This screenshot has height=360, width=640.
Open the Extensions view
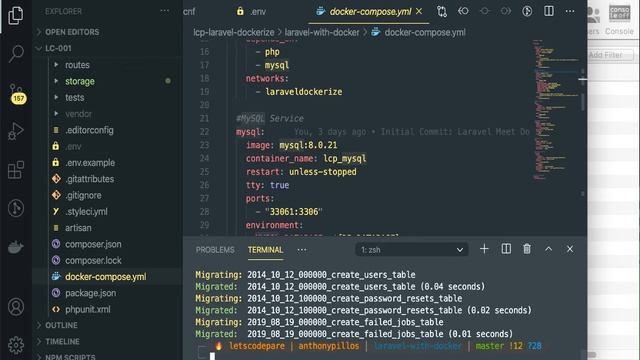[16, 170]
